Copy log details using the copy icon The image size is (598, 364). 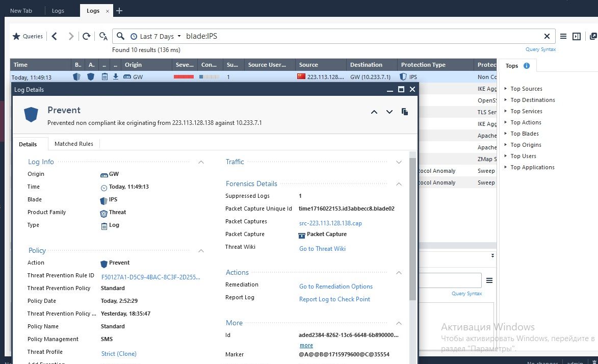404,112
